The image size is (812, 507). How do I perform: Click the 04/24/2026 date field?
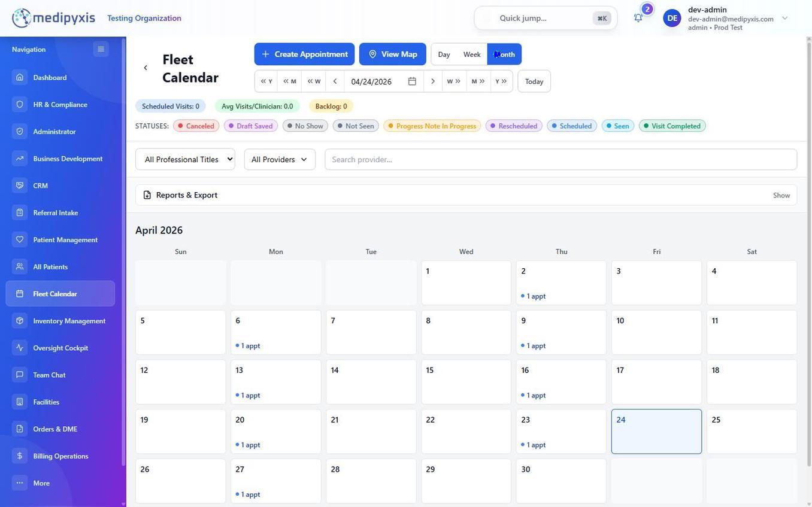click(x=371, y=81)
